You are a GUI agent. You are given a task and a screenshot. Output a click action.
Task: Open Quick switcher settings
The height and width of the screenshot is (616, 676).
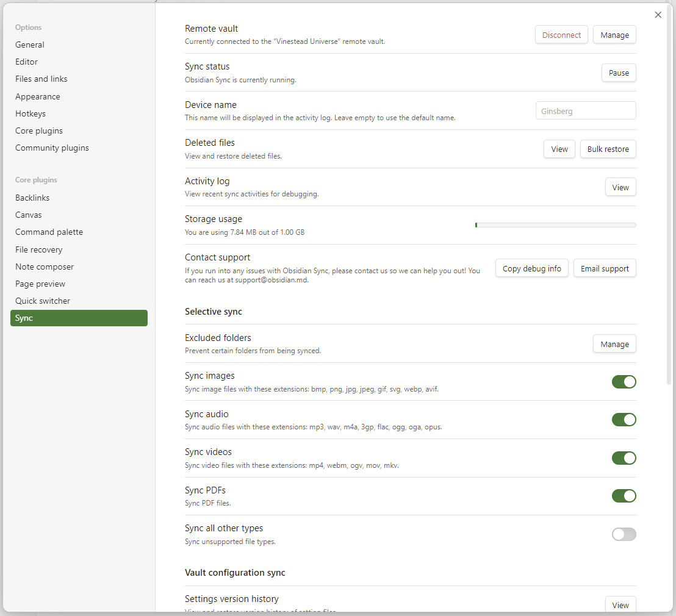point(79,301)
